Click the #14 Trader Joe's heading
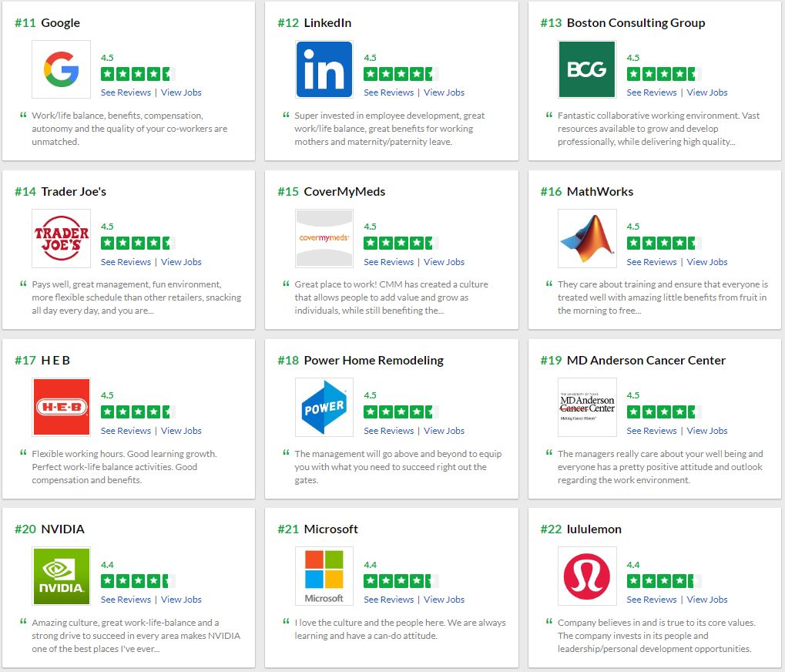 click(60, 191)
